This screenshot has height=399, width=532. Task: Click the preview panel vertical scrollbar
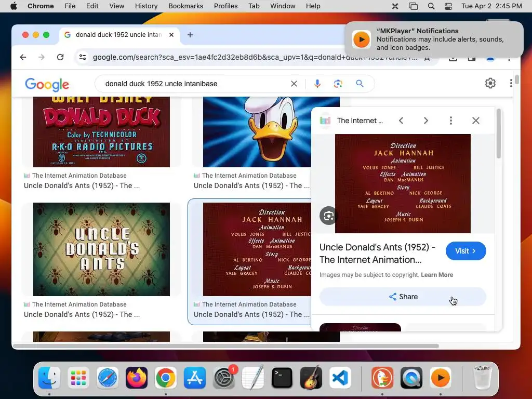(x=498, y=134)
